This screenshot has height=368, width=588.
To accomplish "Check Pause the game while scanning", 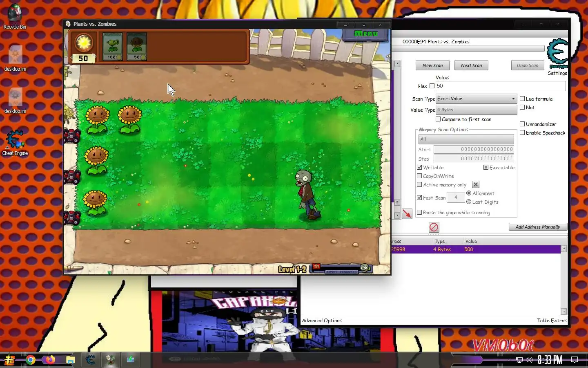I will (x=419, y=212).
